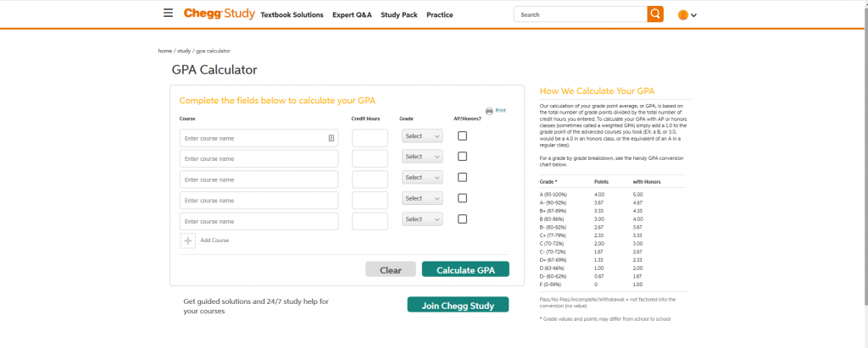Click the Chegg Study logo
The width and height of the screenshot is (868, 348).
[x=218, y=14]
